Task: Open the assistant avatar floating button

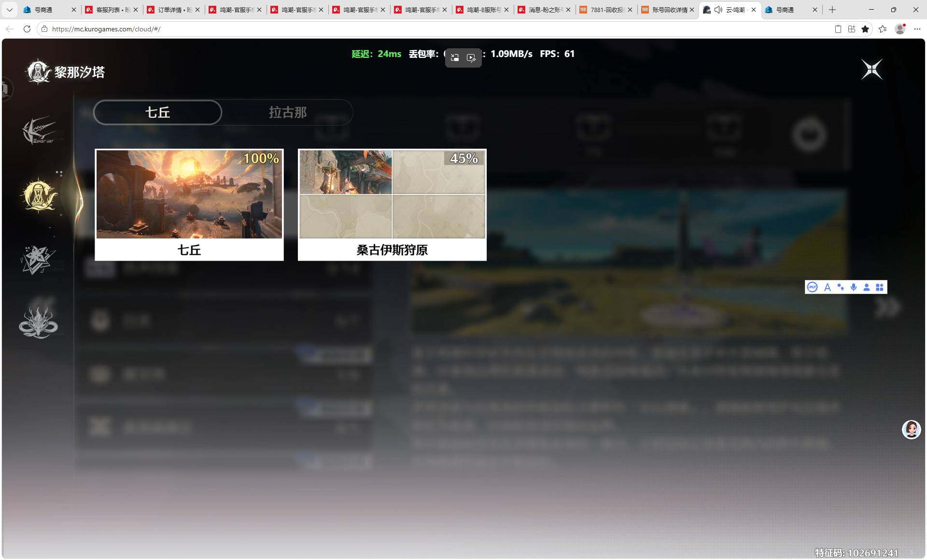Action: 912,430
